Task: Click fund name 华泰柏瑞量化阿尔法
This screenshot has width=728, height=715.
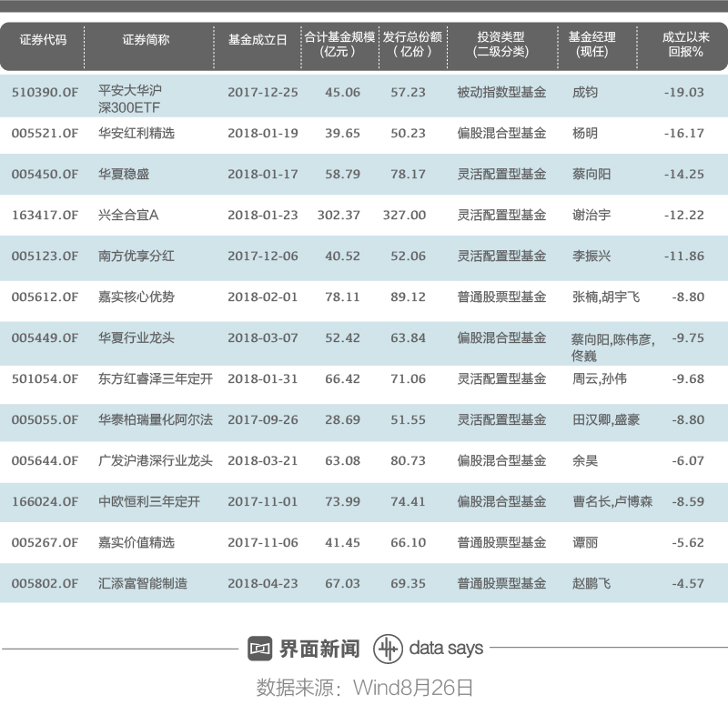Action: 156,420
